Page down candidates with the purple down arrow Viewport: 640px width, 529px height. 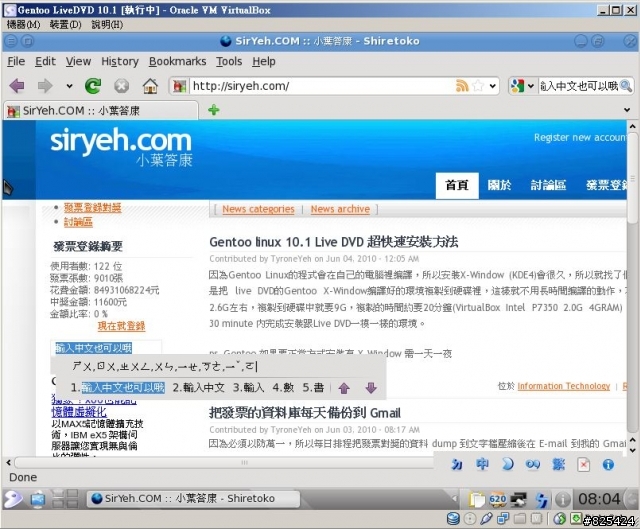(371, 388)
